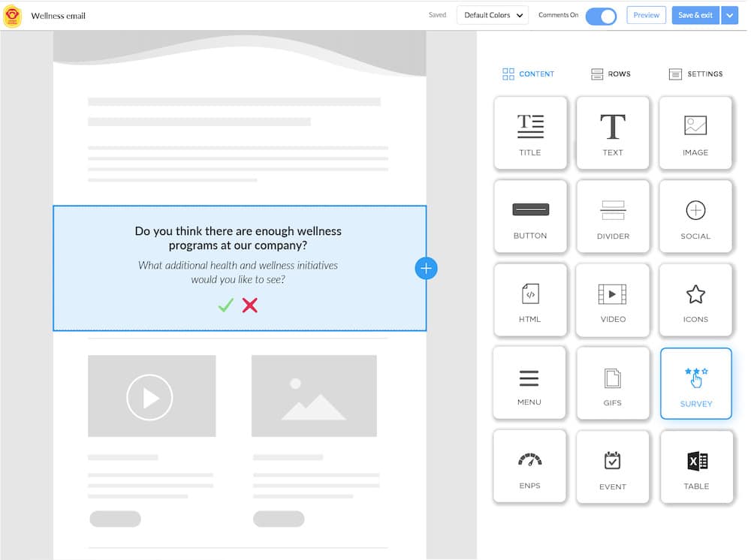Add a Button content block
Screen dimensions: 751x560
pyautogui.click(x=530, y=216)
